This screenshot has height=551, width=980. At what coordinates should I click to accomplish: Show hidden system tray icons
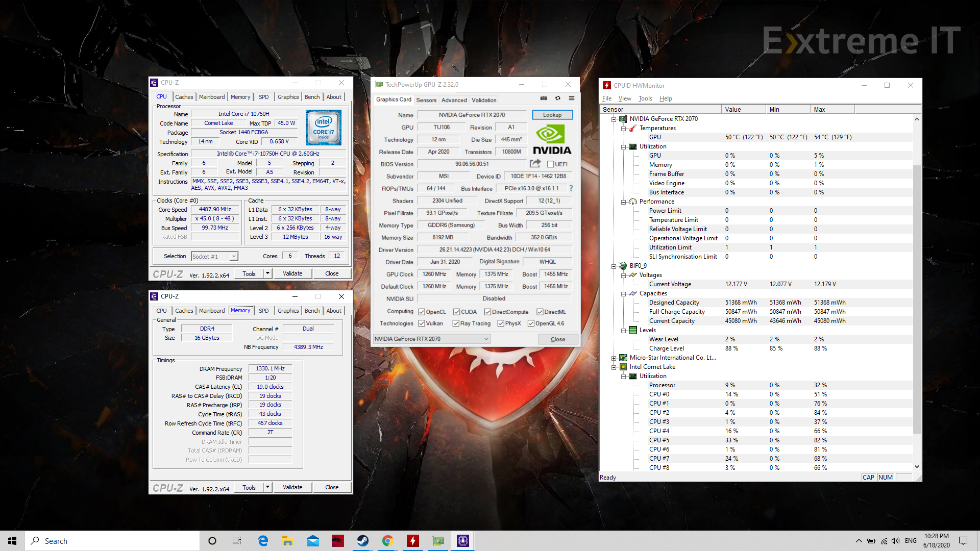tap(859, 541)
